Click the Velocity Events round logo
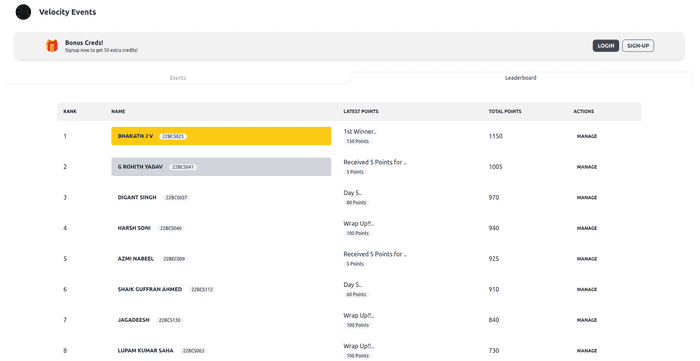This screenshot has width=700, height=361. [23, 12]
